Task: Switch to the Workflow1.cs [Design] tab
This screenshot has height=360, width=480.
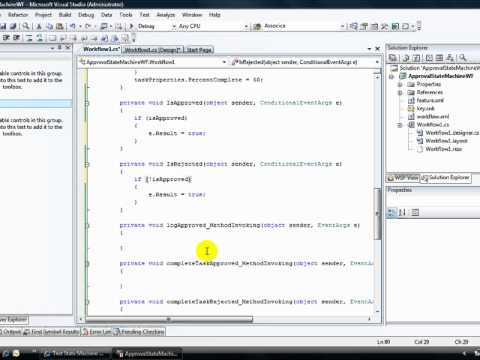Action: coord(153,50)
